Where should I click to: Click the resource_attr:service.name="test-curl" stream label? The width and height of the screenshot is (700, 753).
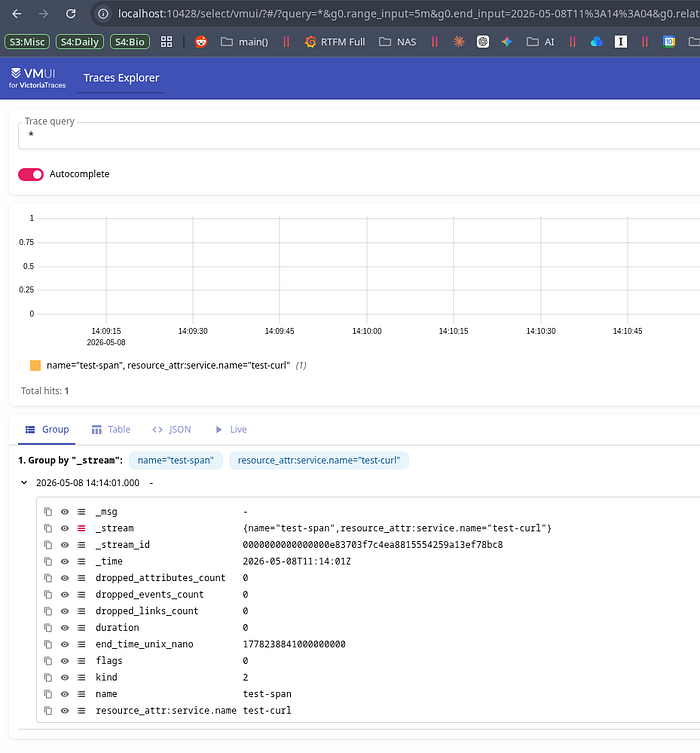[x=319, y=461]
